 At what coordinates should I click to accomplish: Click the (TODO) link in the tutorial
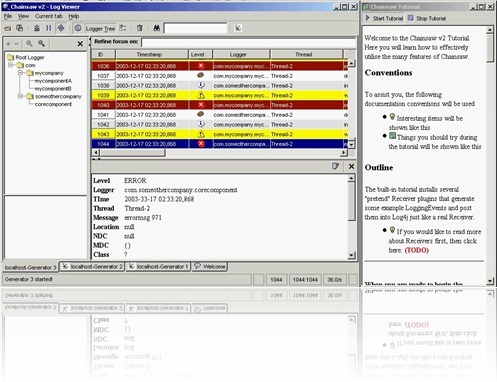point(417,250)
